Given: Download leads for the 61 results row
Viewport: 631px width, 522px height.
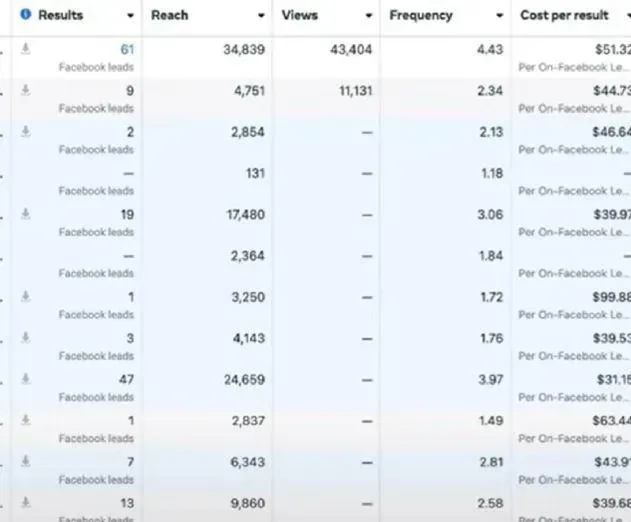Looking at the screenshot, I should [x=26, y=49].
